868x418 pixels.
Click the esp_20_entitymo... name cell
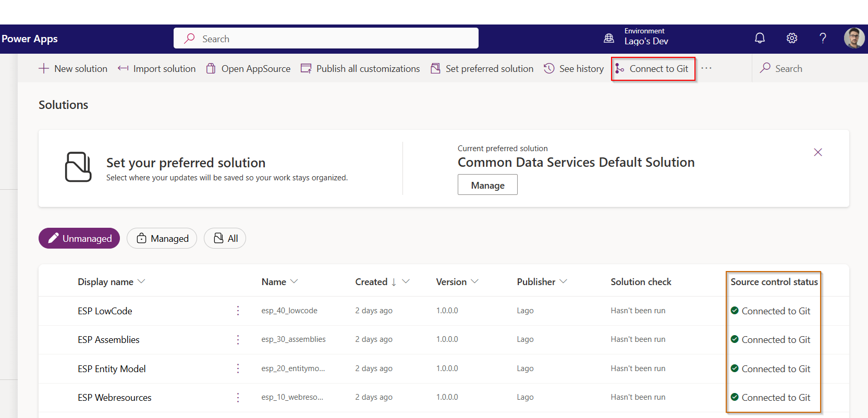point(293,368)
